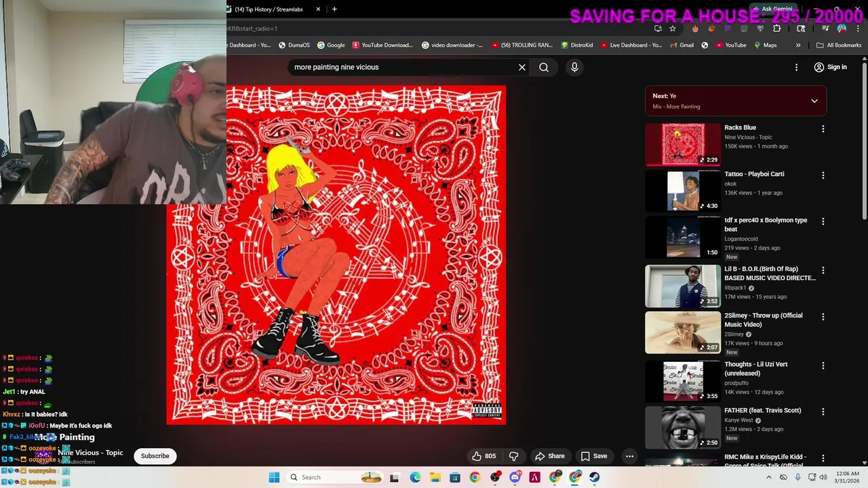Collapse the Next: Ye mix panel
This screenshot has width=868, height=488.
coord(814,101)
